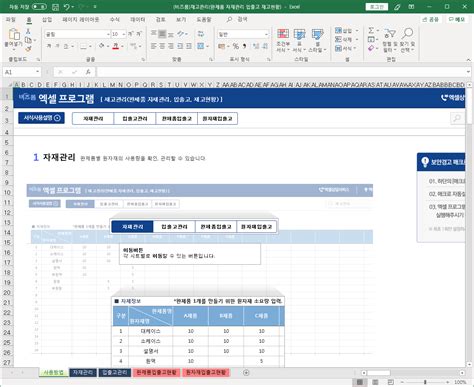Click the 서식사용설명 button in the sheet

(x=41, y=118)
